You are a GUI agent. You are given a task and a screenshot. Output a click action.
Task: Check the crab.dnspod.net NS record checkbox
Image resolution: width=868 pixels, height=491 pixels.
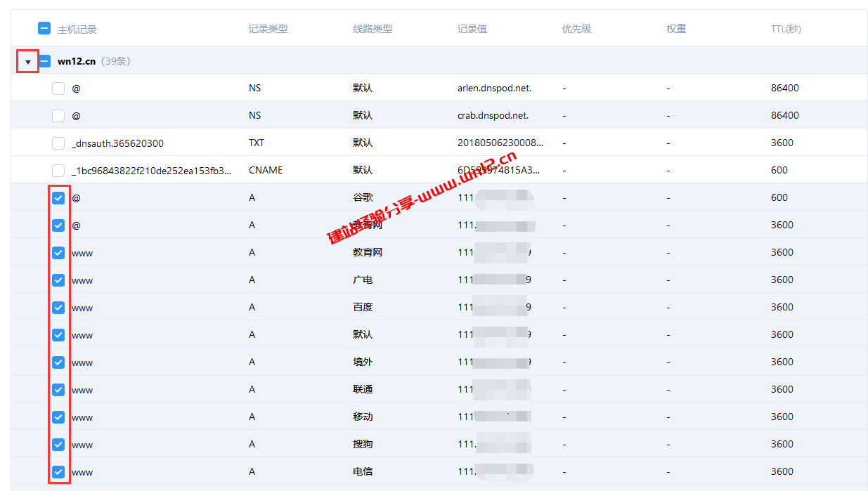(x=58, y=115)
